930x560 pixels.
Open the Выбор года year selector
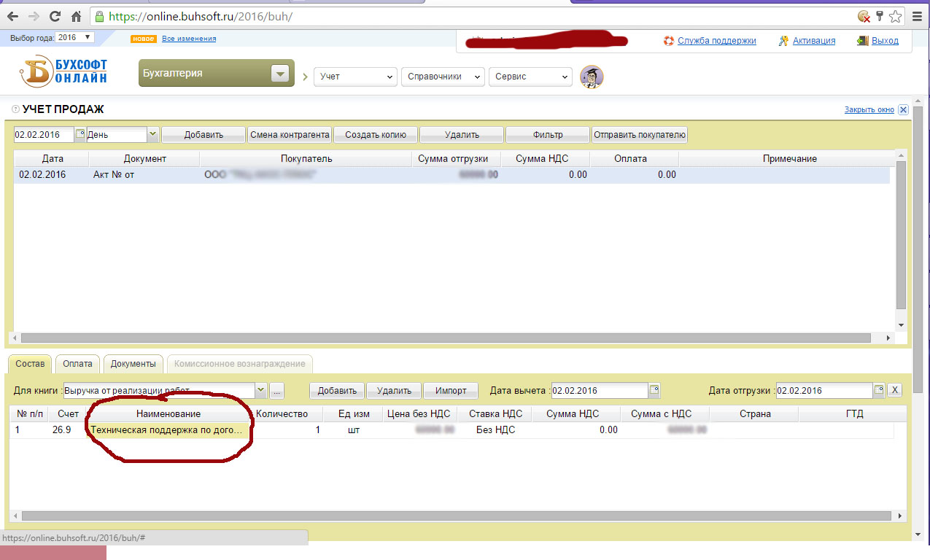75,37
